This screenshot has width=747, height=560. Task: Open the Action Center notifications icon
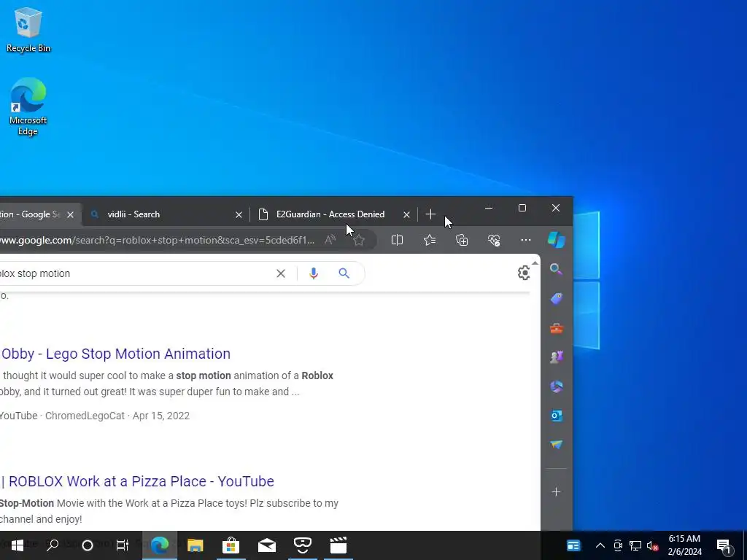coord(724,545)
